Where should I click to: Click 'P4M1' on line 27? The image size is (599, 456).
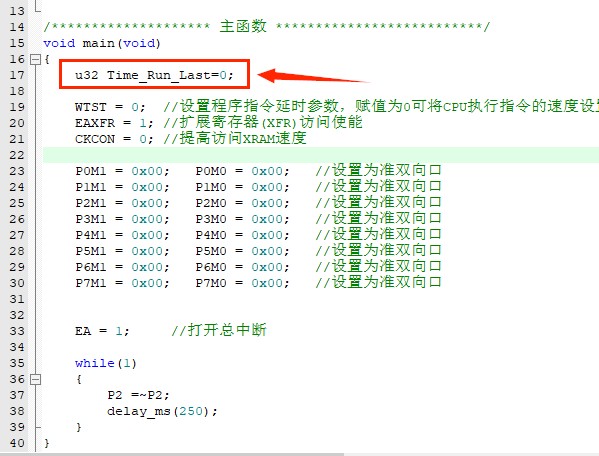tap(91, 235)
